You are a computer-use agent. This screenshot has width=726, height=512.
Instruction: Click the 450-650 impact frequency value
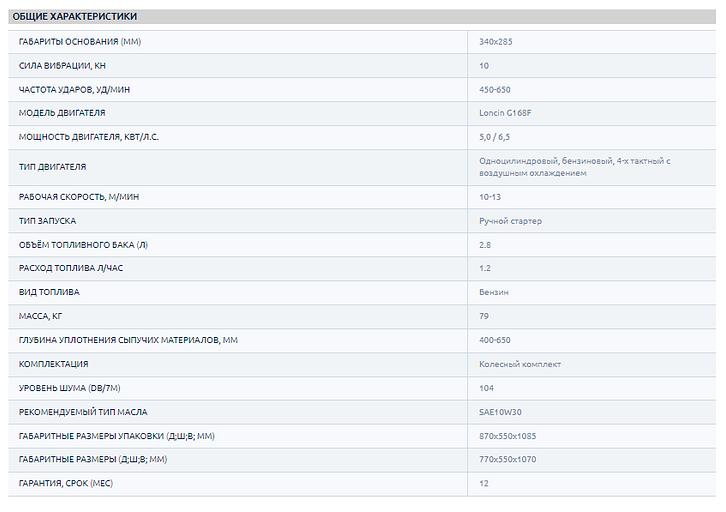495,90
